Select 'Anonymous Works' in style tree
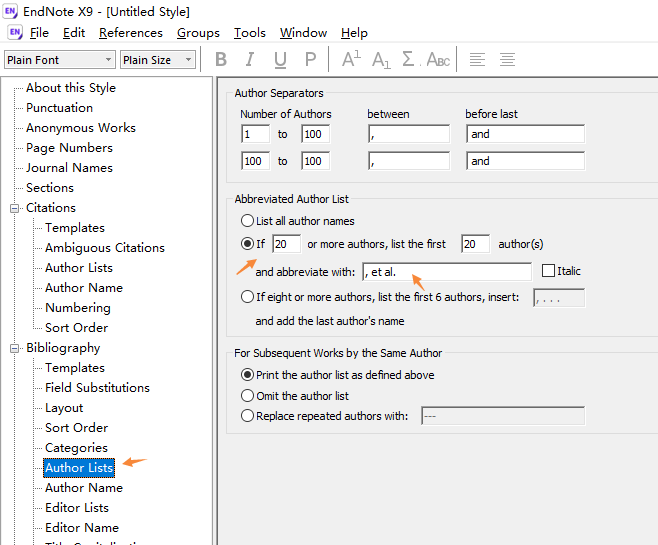The image size is (658, 545). (81, 128)
